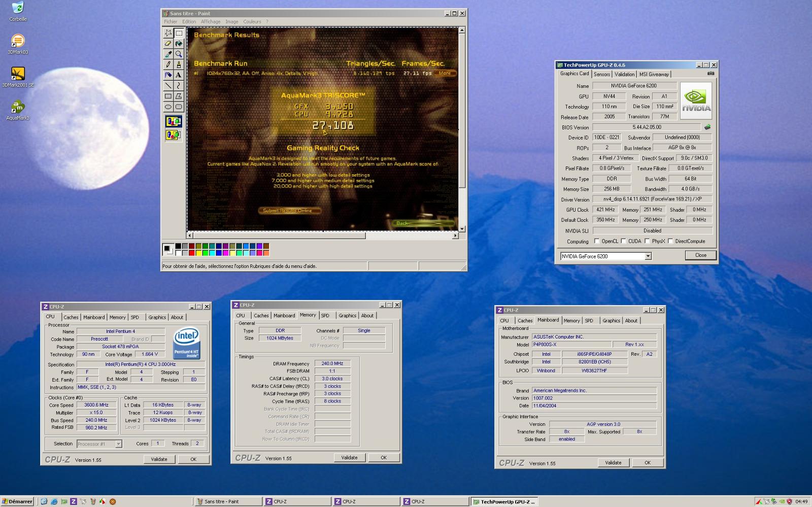Click Paint horizontal scrollbar left arrow

(190, 235)
